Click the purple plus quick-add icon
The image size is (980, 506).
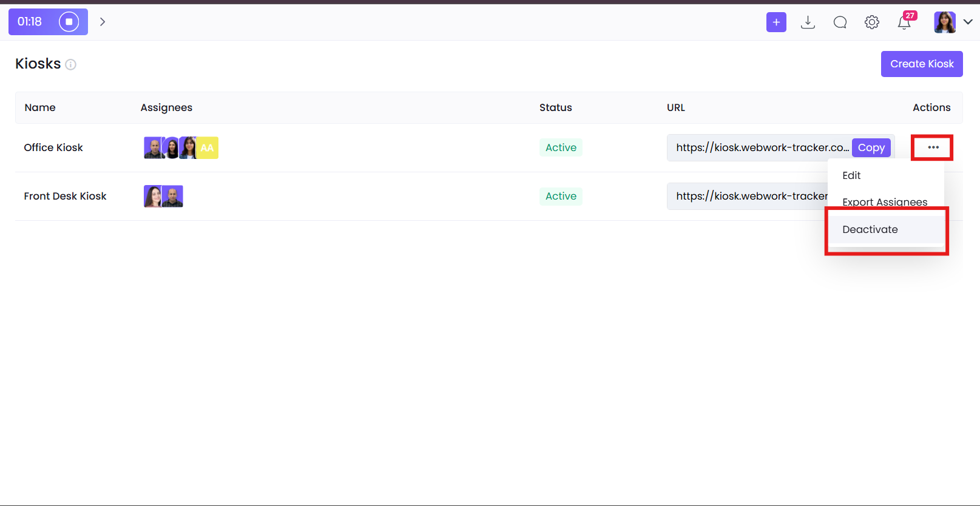tap(776, 22)
